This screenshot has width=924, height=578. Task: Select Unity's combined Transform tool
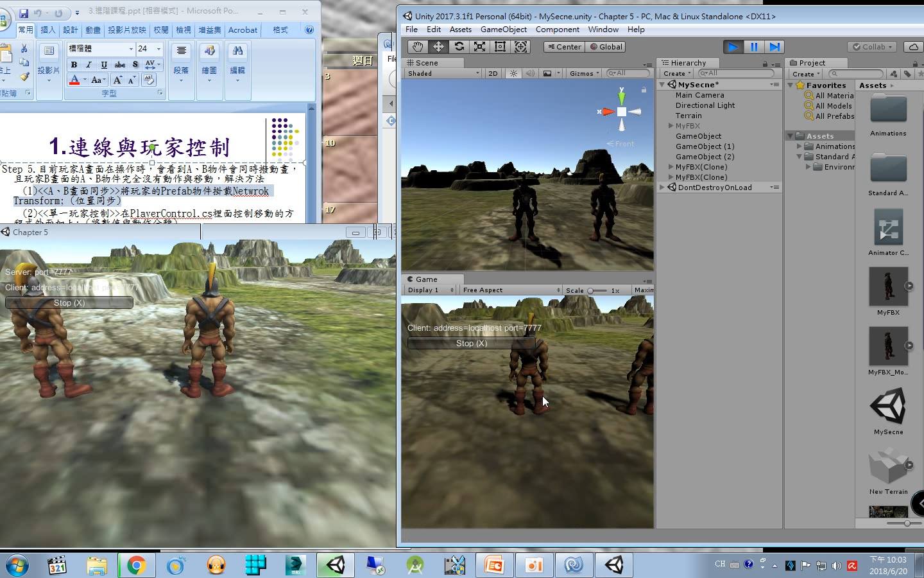tap(520, 47)
